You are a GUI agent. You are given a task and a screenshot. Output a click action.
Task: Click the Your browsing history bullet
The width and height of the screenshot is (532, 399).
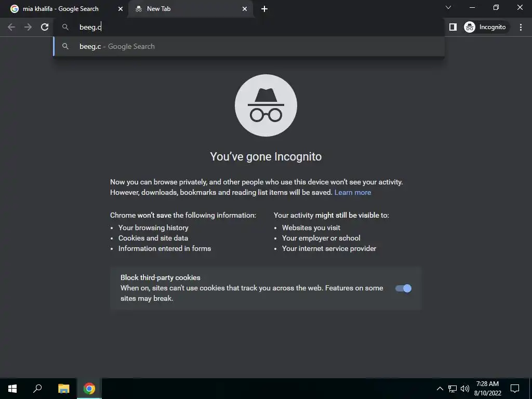pos(153,228)
